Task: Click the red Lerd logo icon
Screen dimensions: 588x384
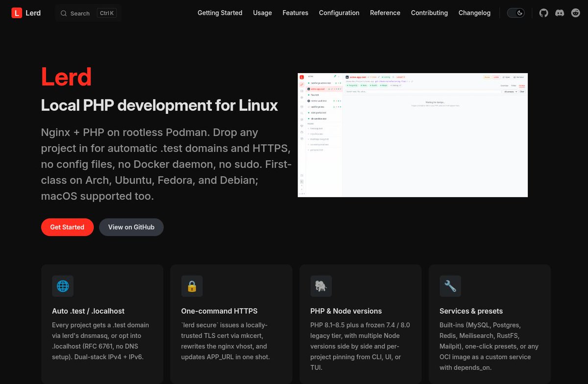Action: tap(17, 13)
